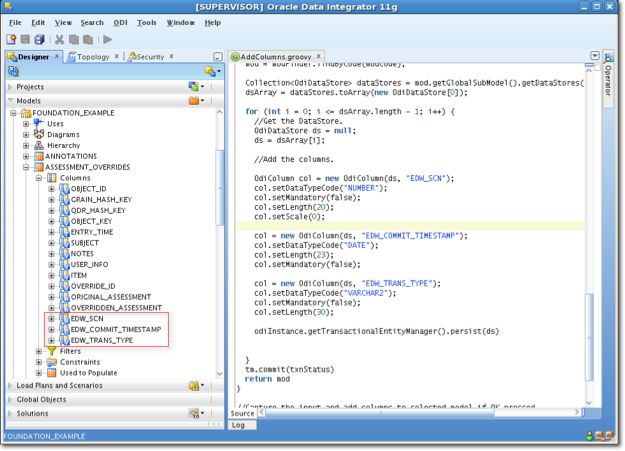
Task: Close the AddColumns.groovy editor tab
Action: (318, 56)
